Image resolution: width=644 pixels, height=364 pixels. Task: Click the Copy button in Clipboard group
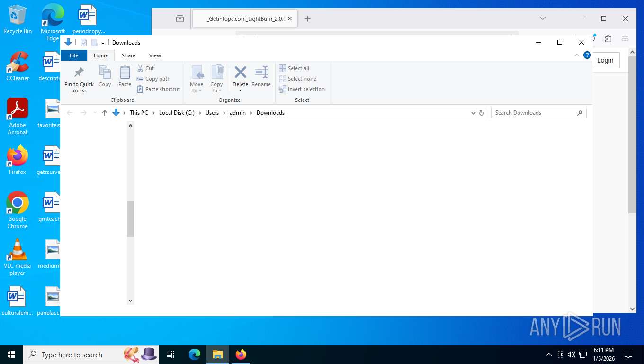tap(105, 77)
